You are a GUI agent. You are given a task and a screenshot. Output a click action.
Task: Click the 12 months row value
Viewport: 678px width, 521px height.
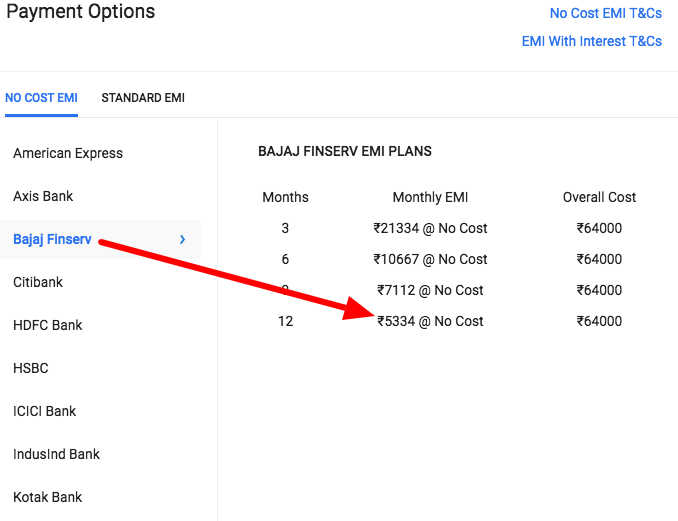[x=285, y=321]
